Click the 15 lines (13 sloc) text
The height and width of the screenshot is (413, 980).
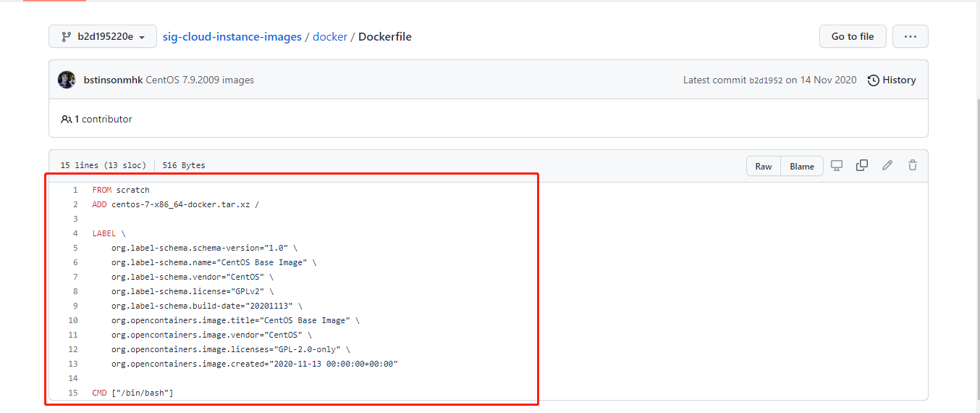(x=104, y=165)
